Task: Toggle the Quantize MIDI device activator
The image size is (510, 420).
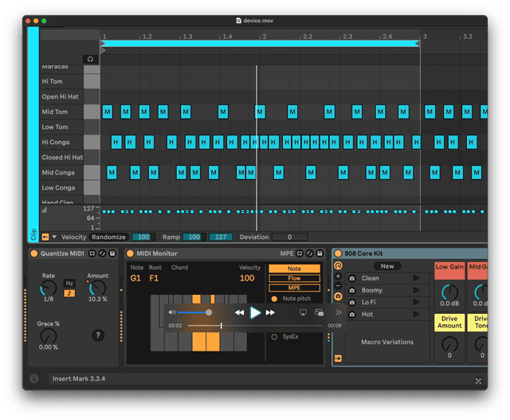Action: (x=33, y=253)
